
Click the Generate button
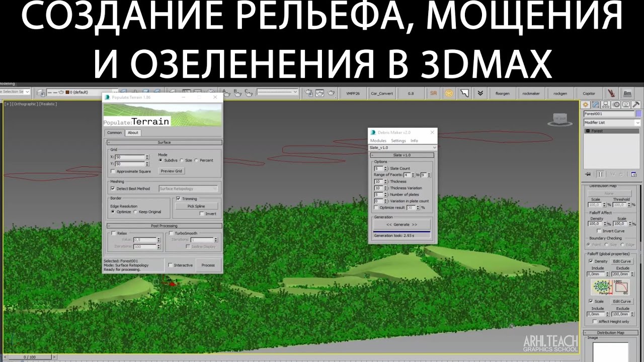point(401,224)
